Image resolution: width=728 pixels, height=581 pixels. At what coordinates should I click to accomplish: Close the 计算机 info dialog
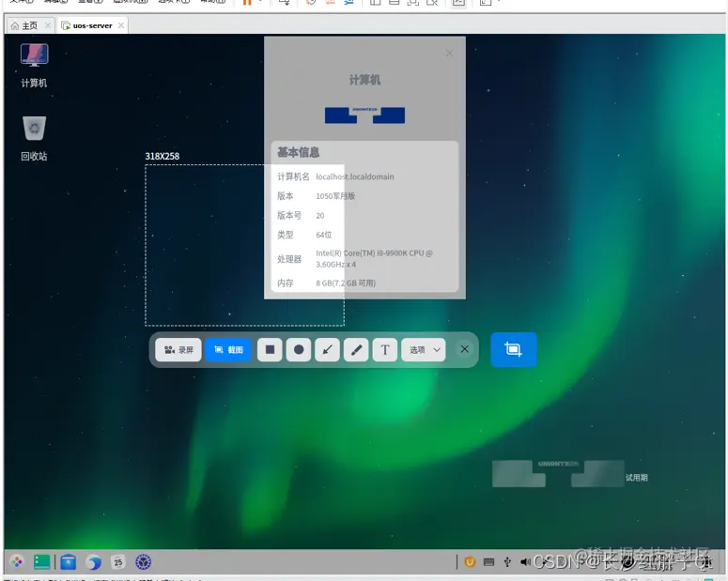click(449, 53)
